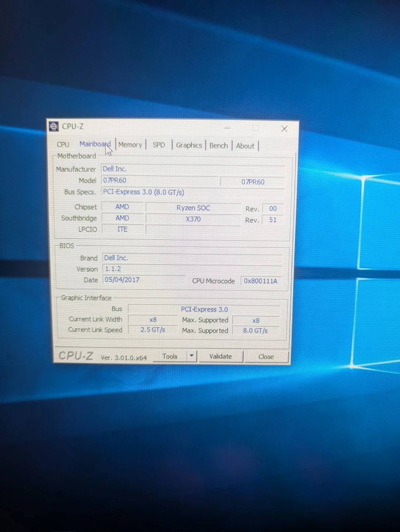400x532 pixels.
Task: Click the X370 southbridge value
Action: [193, 219]
